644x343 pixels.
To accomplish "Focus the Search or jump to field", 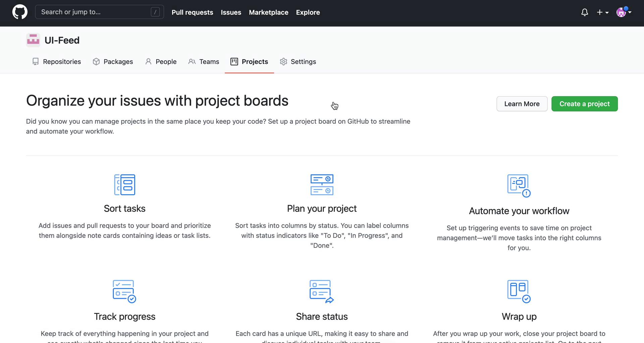I will pos(100,12).
